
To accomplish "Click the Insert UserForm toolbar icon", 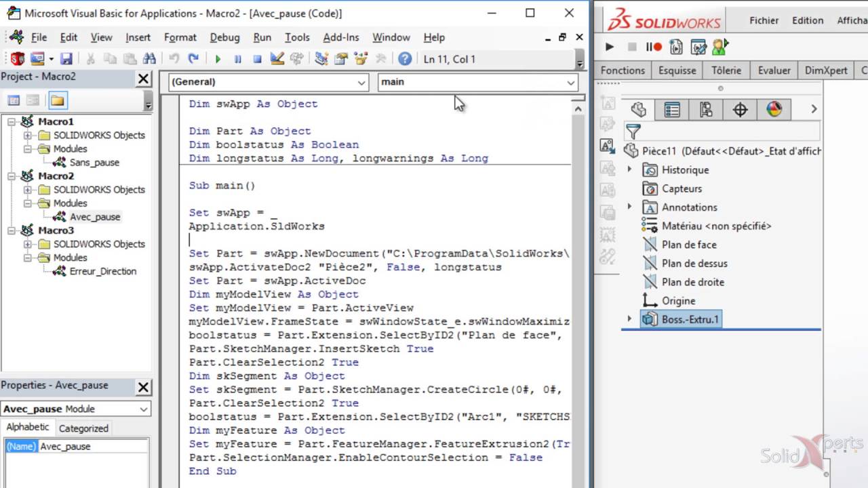I will (x=37, y=59).
